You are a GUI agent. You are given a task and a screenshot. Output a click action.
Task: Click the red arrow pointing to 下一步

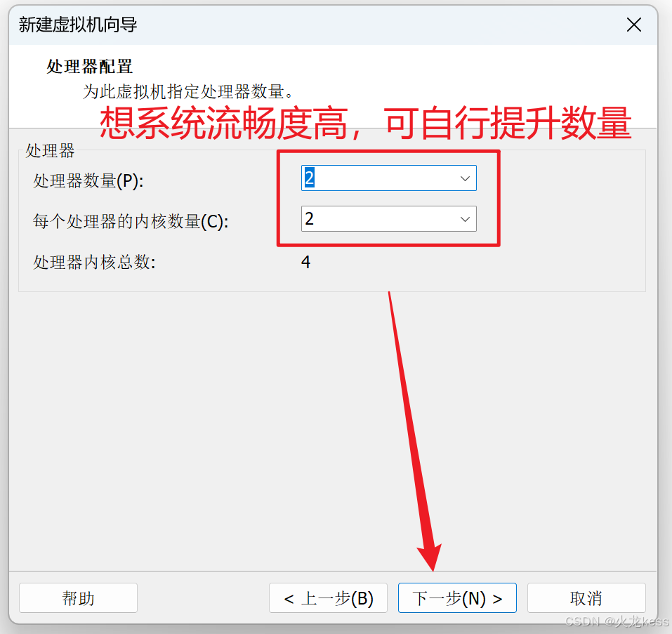(x=415, y=432)
